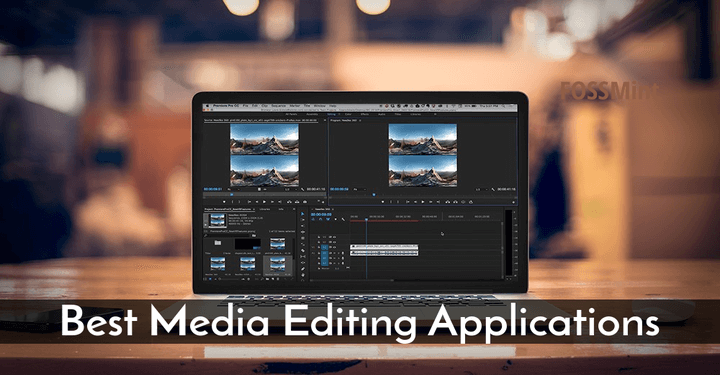The height and width of the screenshot is (375, 720).
Task: Select the Rate Stretch tool
Action: (303, 245)
